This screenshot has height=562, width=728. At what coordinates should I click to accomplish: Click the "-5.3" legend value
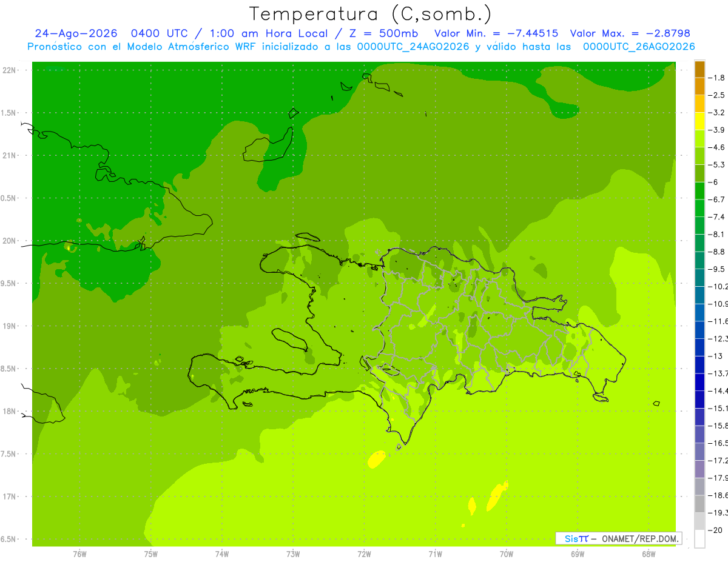(x=716, y=165)
